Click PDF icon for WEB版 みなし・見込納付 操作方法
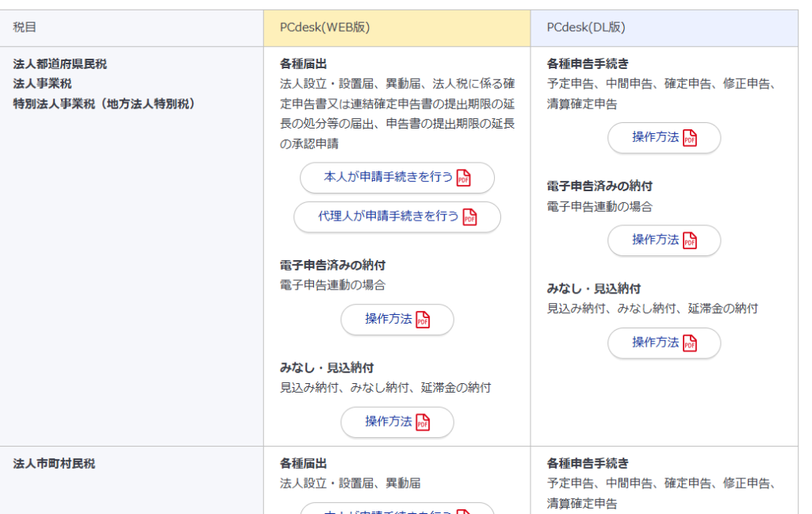 click(423, 423)
